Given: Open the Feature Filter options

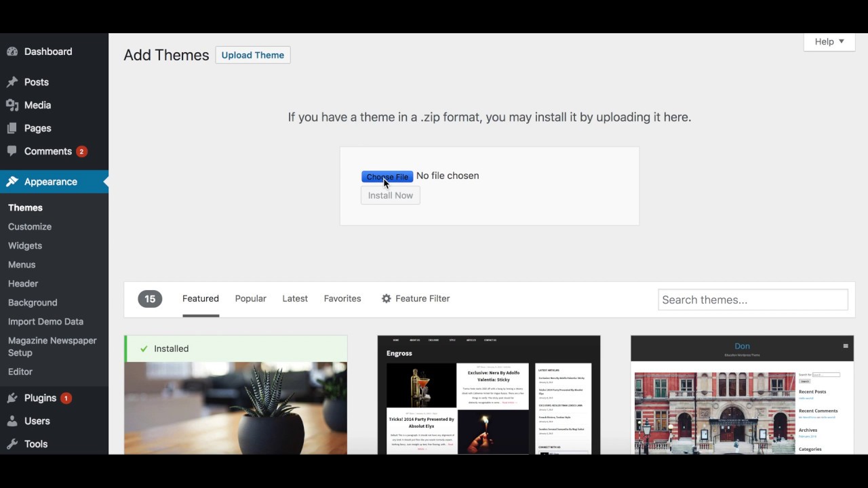Looking at the screenshot, I should 416,298.
